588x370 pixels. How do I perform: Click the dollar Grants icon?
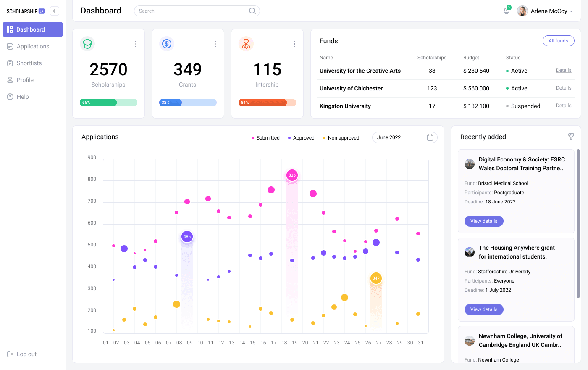(x=167, y=44)
